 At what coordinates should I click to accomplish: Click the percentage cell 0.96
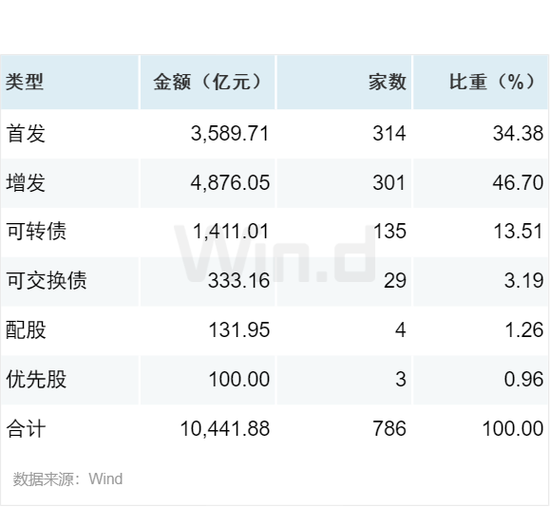coord(524,379)
